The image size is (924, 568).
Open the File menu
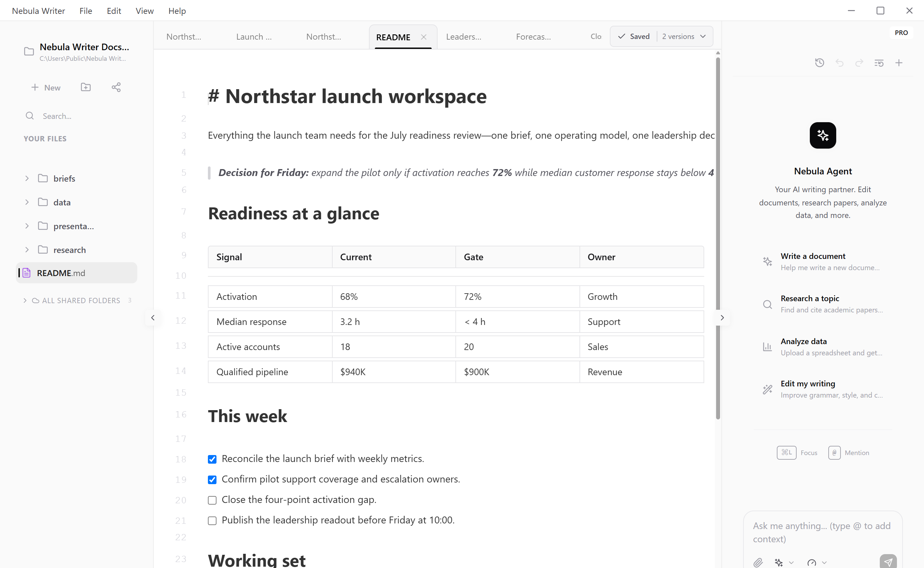(85, 11)
